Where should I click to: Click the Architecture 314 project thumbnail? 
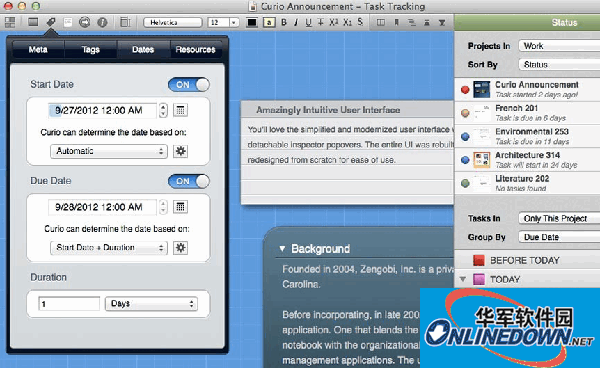pos(481,160)
